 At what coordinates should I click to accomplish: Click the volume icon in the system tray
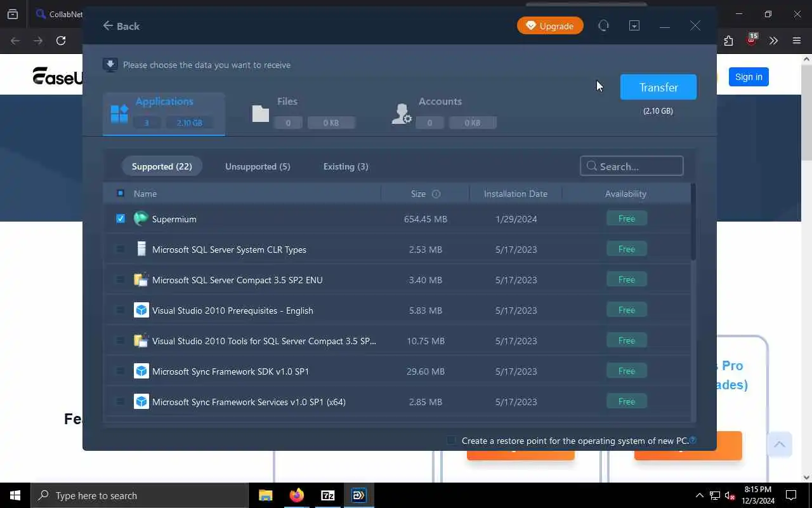pyautogui.click(x=730, y=495)
